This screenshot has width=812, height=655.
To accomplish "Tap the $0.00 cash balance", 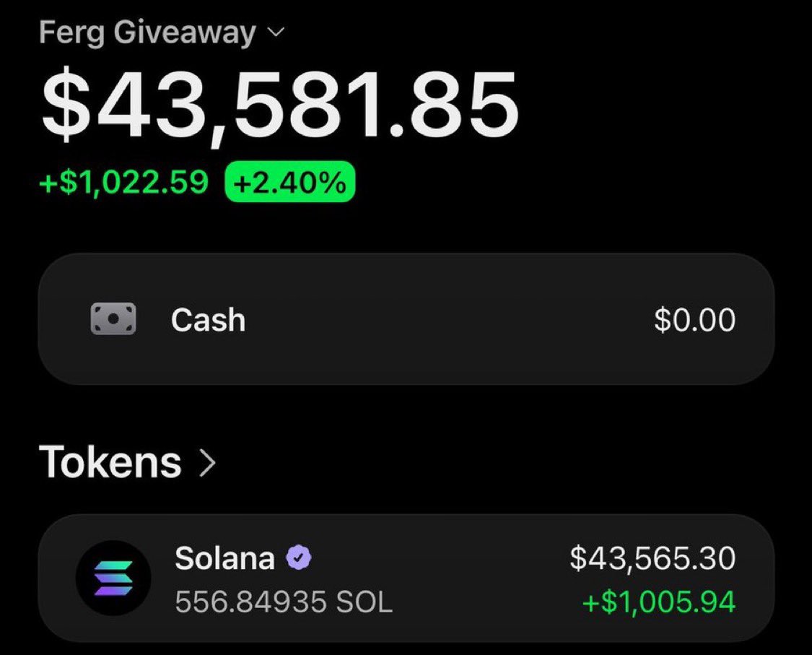I will click(695, 319).
